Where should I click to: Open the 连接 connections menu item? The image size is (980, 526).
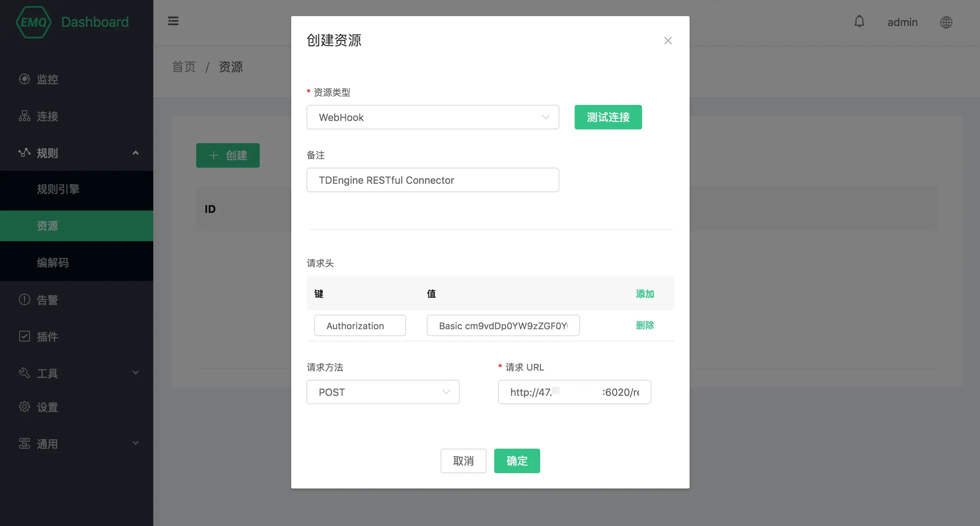[x=48, y=116]
